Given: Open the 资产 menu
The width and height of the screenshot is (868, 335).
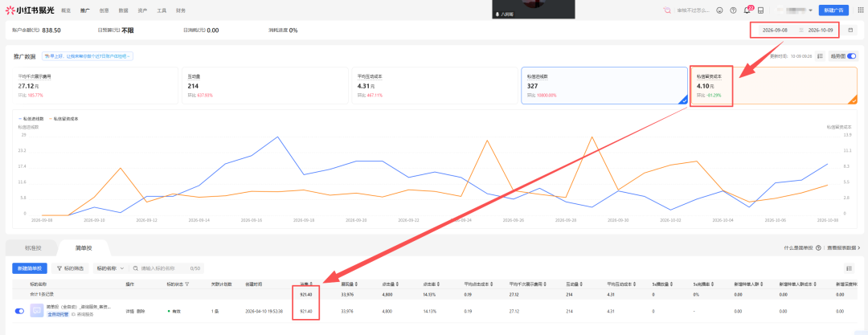Looking at the screenshot, I should click(142, 10).
